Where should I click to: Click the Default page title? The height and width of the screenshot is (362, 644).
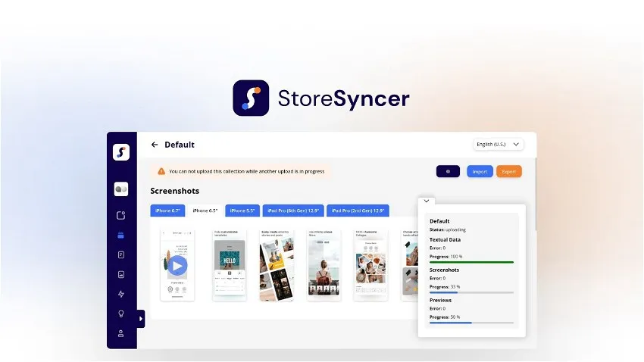(x=180, y=145)
